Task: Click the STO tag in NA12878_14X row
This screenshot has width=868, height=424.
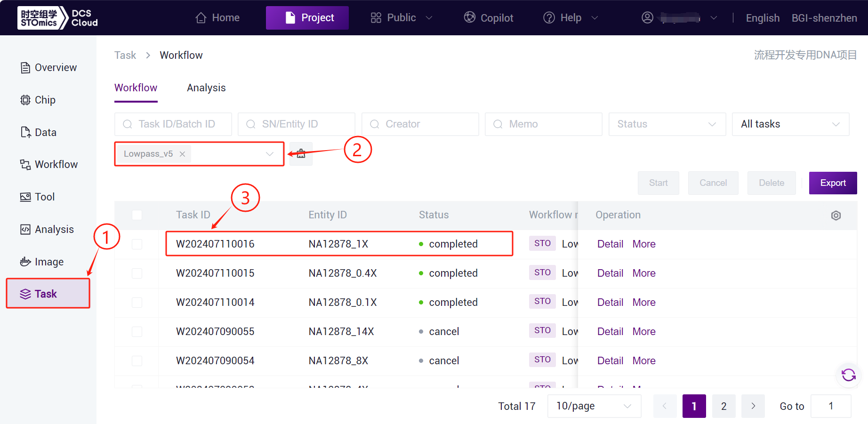Action: [x=542, y=331]
